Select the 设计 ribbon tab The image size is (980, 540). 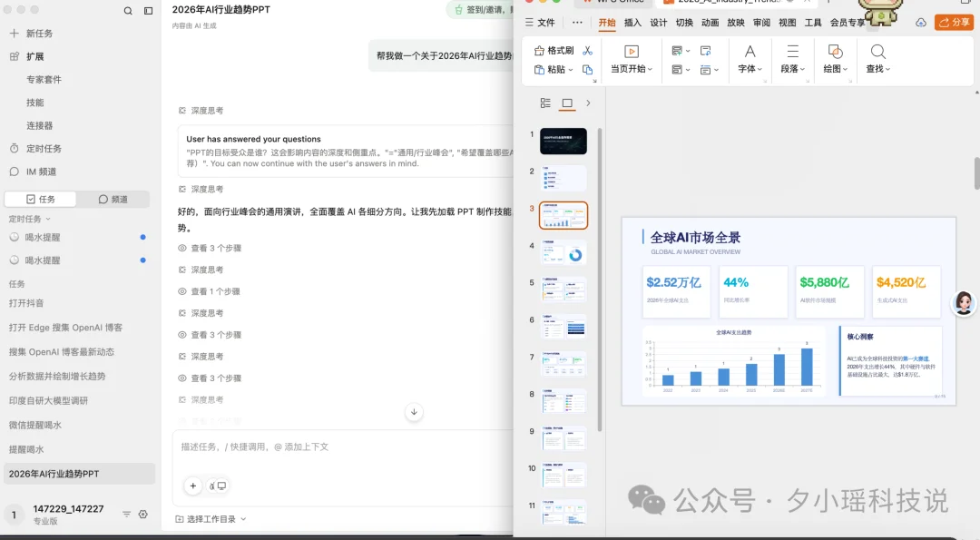[x=658, y=23]
